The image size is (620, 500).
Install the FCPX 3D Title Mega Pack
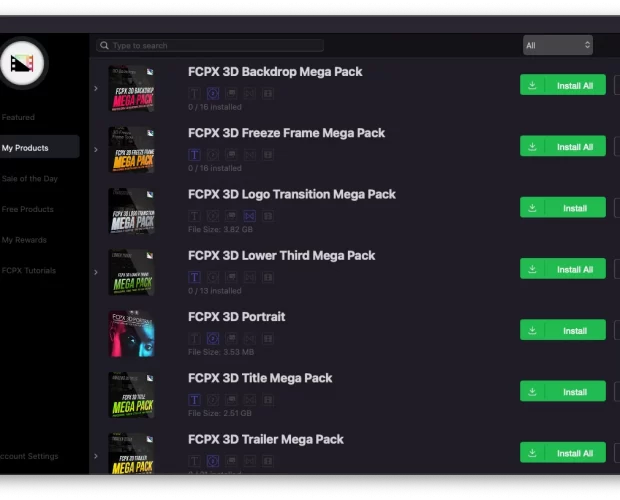click(563, 391)
